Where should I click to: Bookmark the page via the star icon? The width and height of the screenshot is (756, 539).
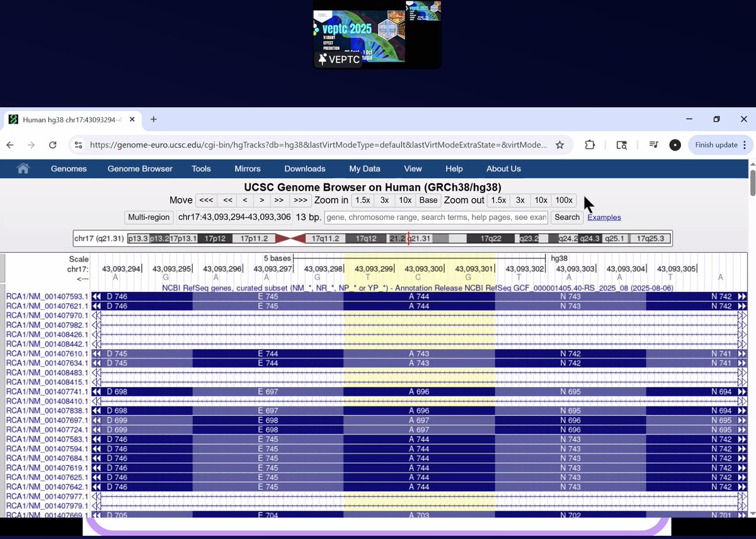559,144
